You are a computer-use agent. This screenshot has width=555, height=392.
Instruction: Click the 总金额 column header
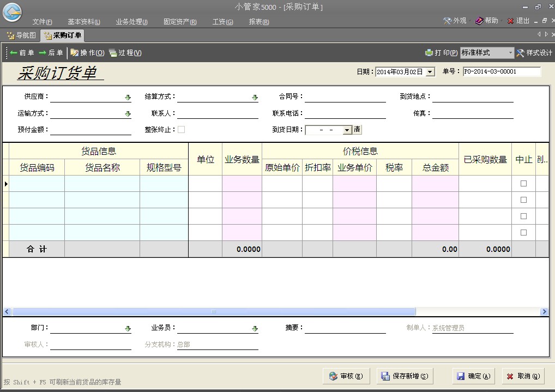[x=436, y=167]
